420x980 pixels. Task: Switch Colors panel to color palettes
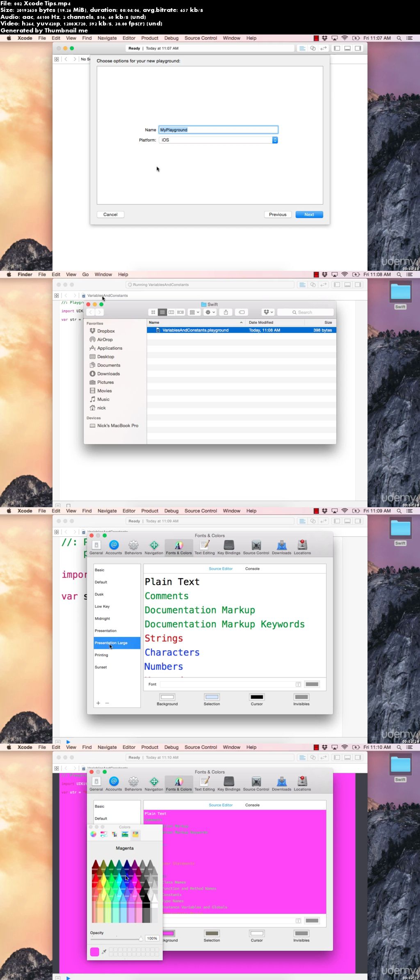click(x=114, y=834)
